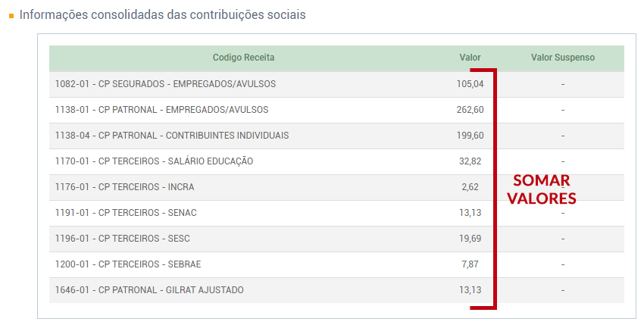Select the 'Valor Suspenso' column header

[563, 58]
